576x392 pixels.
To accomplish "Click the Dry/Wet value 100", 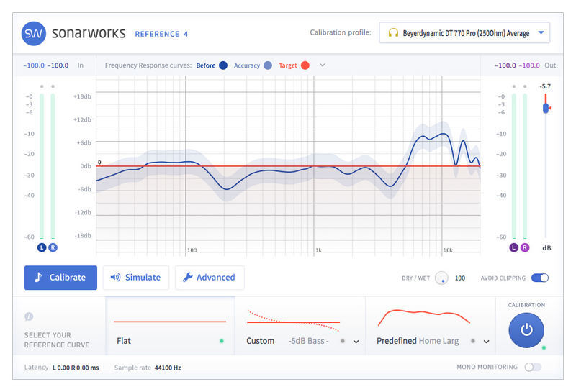I will pyautogui.click(x=460, y=278).
